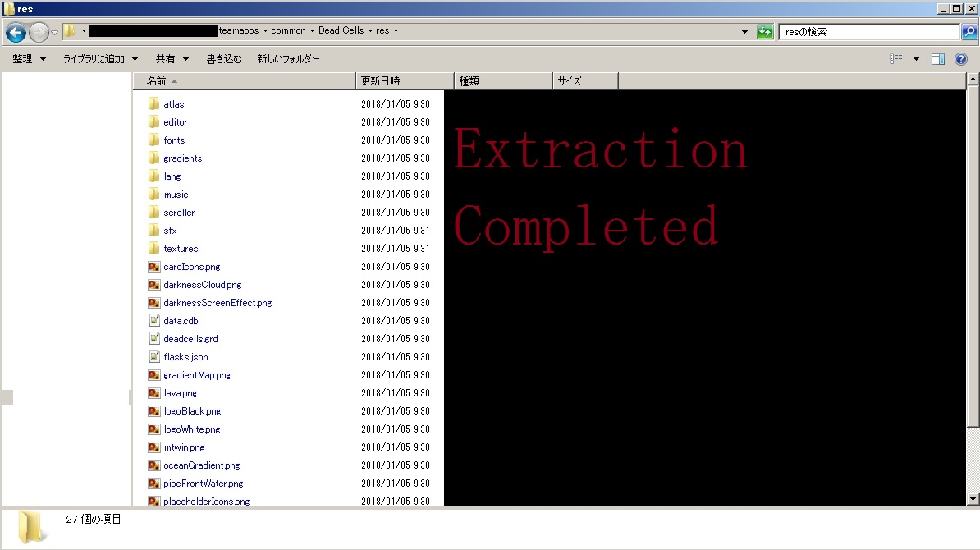Click in the resの検索 search field
980x550 pixels.
tap(868, 32)
